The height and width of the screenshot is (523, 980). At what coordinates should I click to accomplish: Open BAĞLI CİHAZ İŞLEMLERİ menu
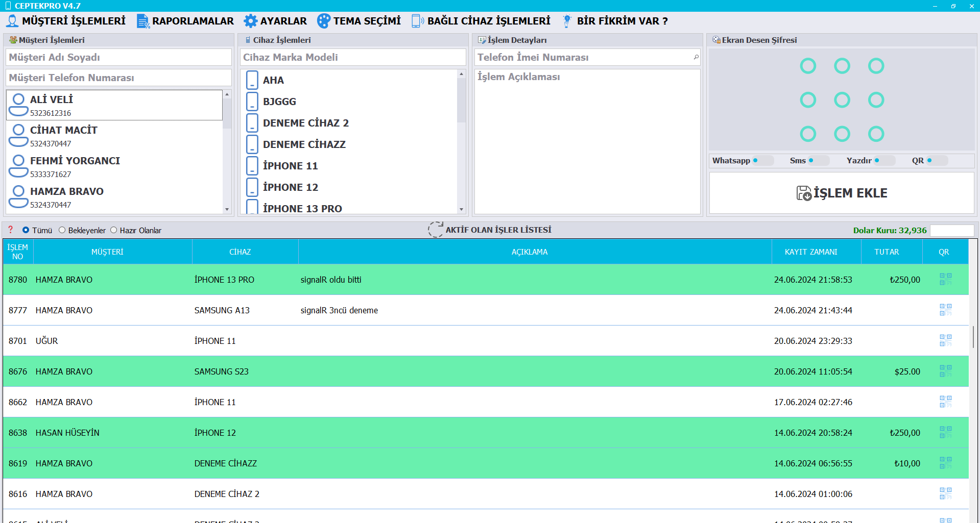[481, 21]
